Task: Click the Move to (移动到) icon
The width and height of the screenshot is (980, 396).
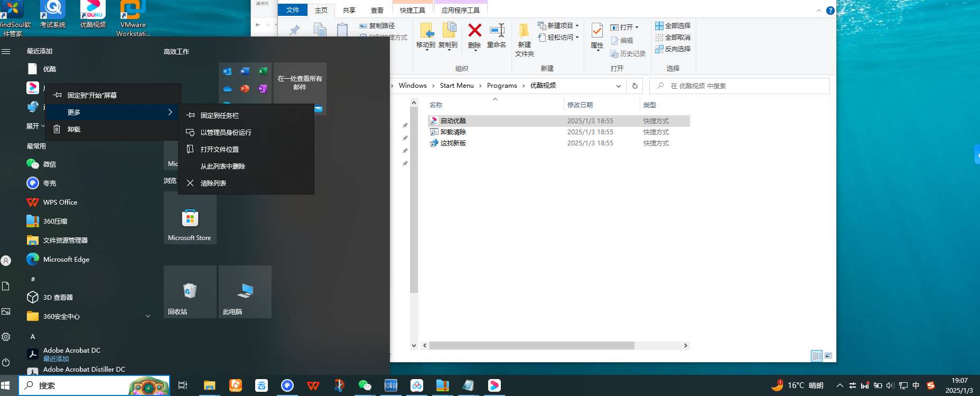Action: pos(426,31)
